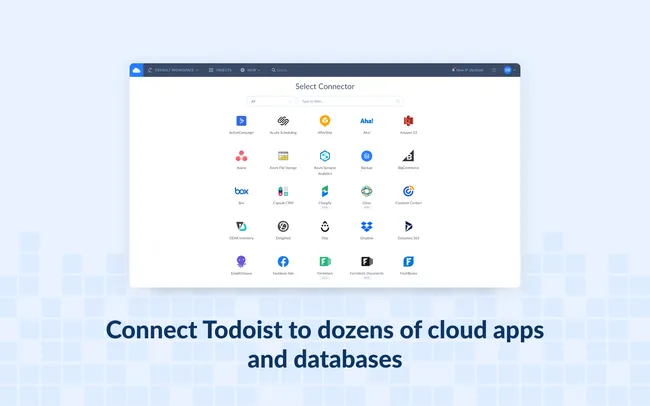This screenshot has width=650, height=406.
Task: Select the Azure File Storage connector
Action: (x=283, y=156)
